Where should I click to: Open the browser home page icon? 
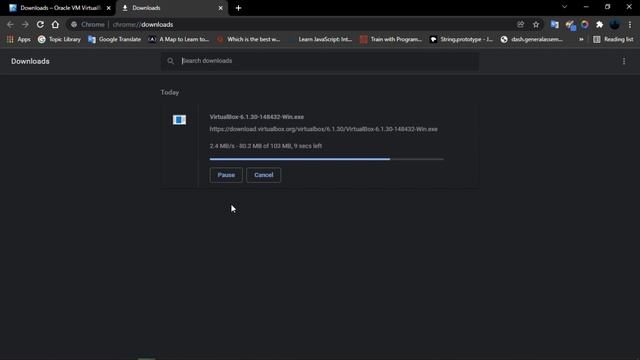pos(55,24)
